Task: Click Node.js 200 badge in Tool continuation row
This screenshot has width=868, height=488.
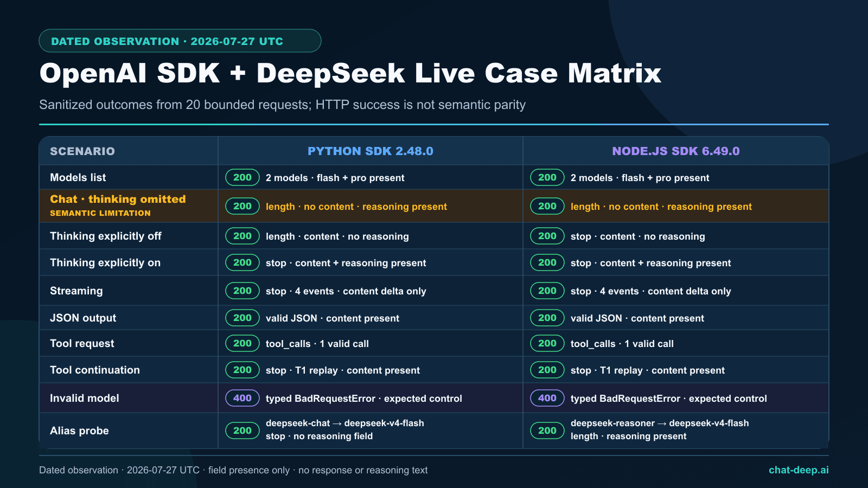Action: click(547, 370)
